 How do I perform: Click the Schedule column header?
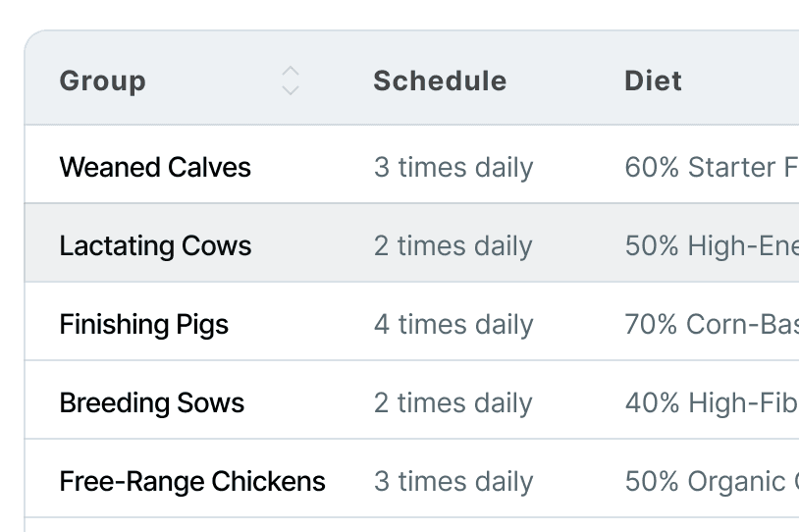coord(441,80)
